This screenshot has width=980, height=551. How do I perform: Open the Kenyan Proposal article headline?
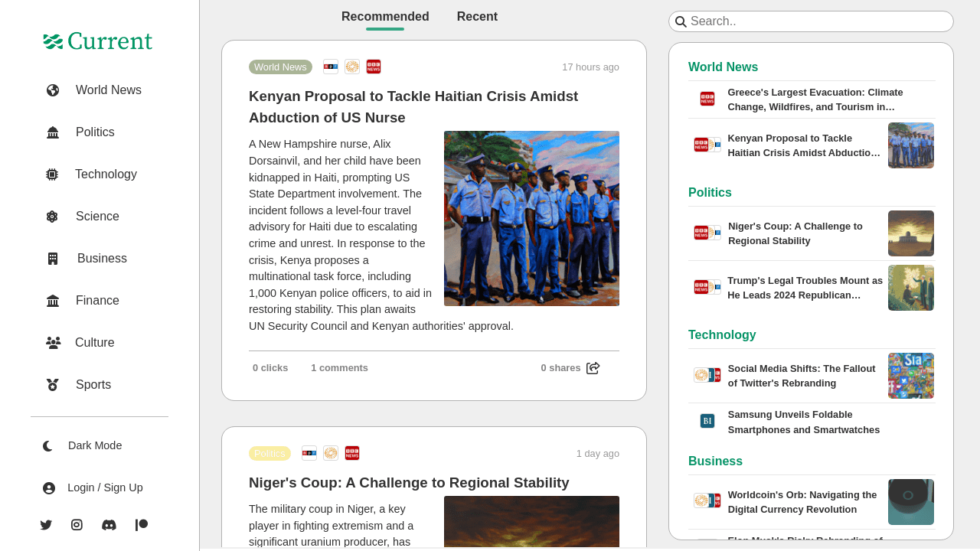pos(413,107)
